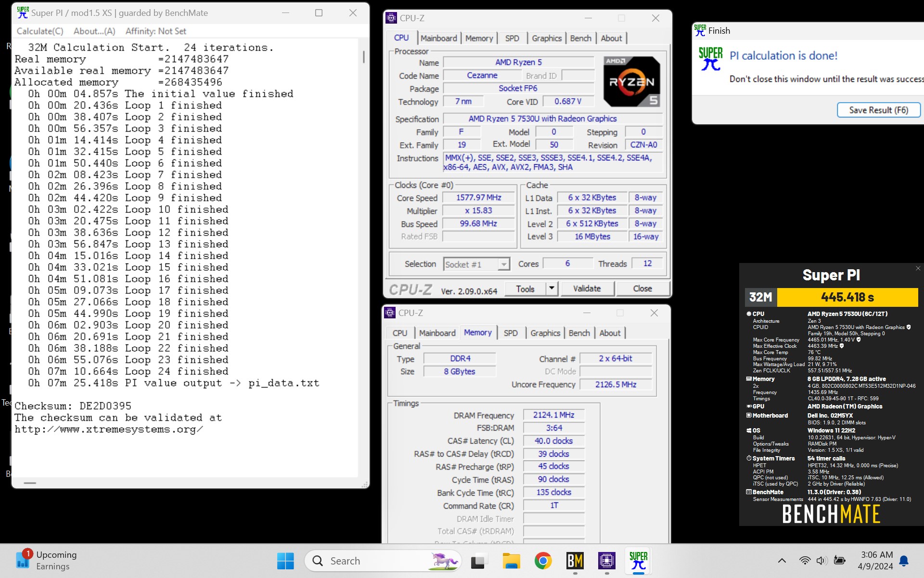The width and height of the screenshot is (924, 578).
Task: Open Windows Start menu
Action: point(285,561)
